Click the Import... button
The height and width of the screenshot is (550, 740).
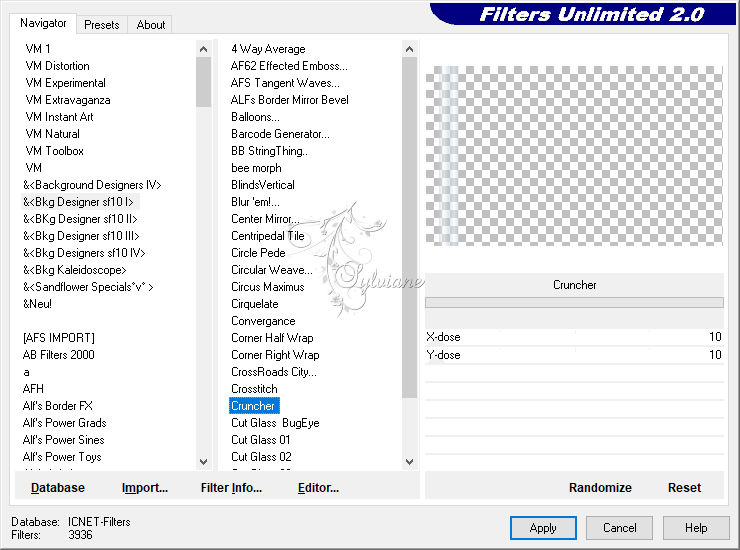point(145,488)
